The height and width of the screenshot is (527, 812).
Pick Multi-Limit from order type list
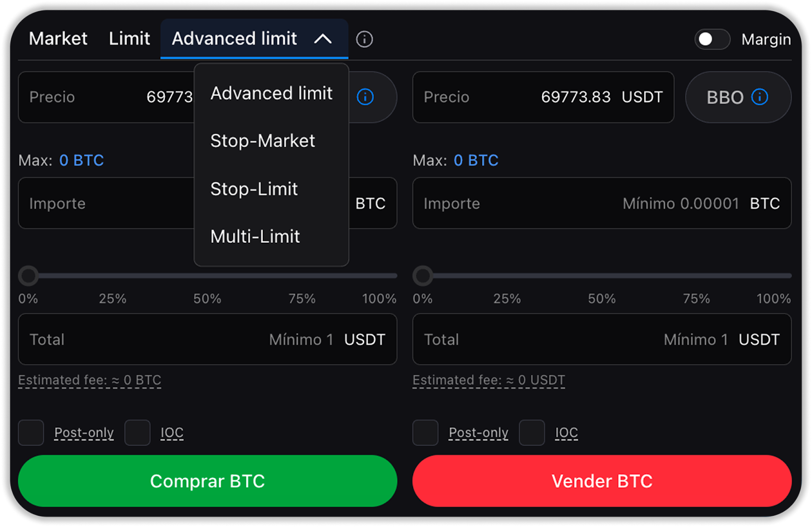(255, 236)
